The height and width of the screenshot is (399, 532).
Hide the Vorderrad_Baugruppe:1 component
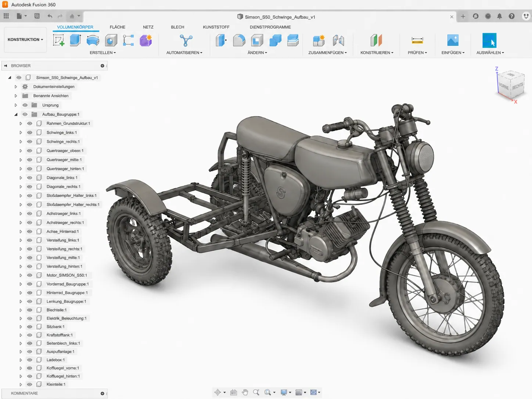pos(30,284)
